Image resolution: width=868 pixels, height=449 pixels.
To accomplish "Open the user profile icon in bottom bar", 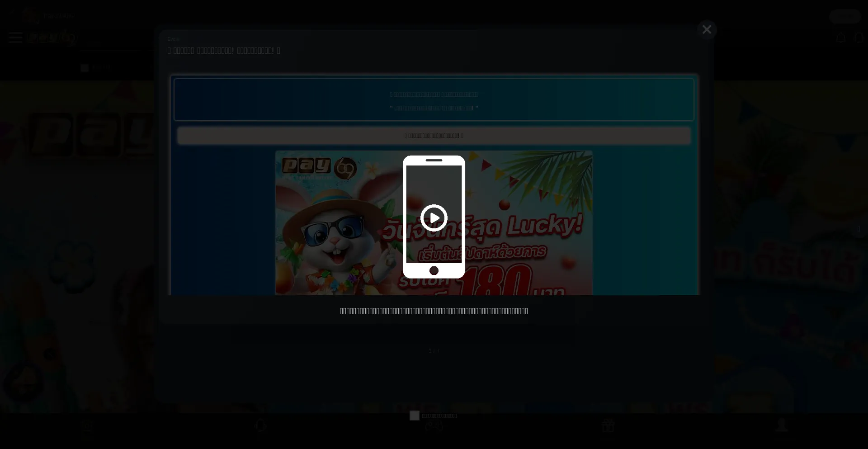I will pyautogui.click(x=781, y=426).
